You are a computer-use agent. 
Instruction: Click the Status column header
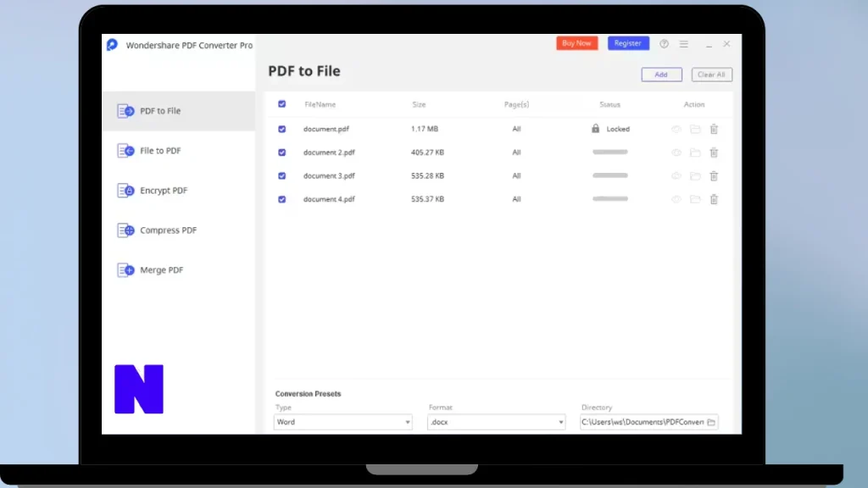coord(610,104)
